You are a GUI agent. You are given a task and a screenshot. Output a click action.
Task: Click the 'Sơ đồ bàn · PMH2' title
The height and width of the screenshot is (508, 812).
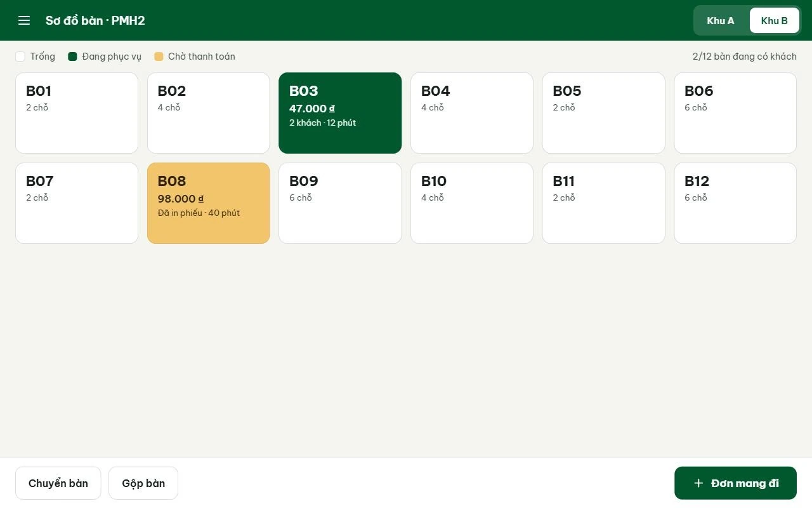tap(95, 20)
